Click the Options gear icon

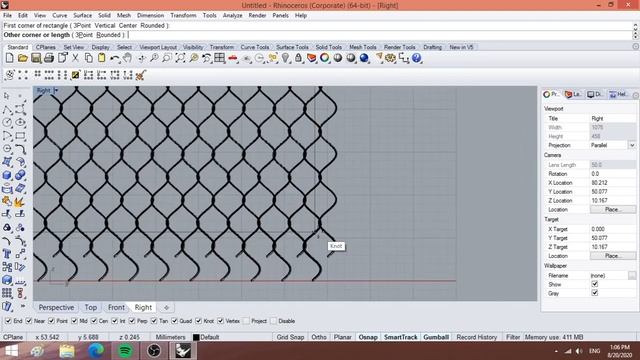click(x=391, y=58)
